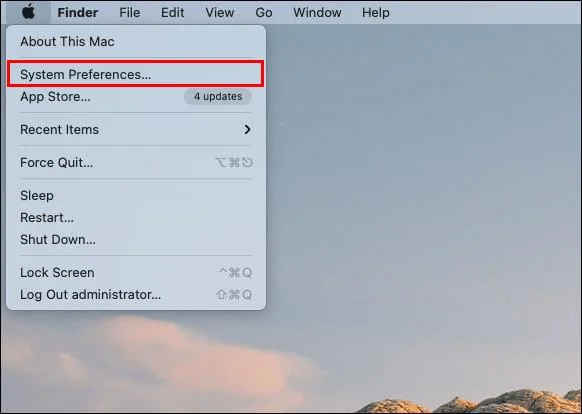Expand Recent Items submenu
Image resolution: width=582 pixels, height=414 pixels.
click(136, 130)
